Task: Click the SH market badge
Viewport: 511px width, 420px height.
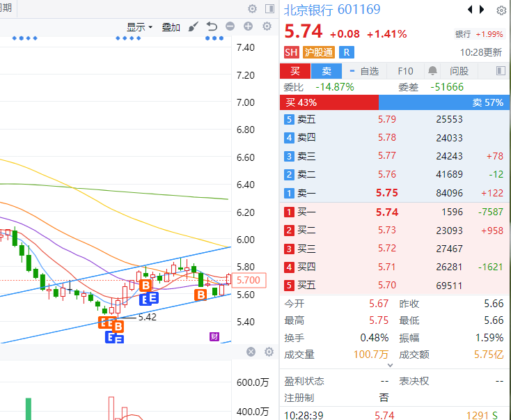Action: tap(291, 52)
